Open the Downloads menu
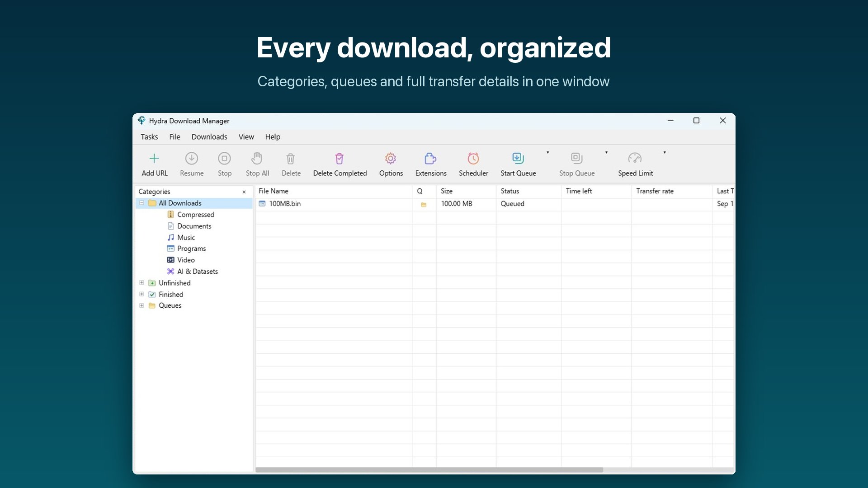This screenshot has width=868, height=488. click(209, 137)
